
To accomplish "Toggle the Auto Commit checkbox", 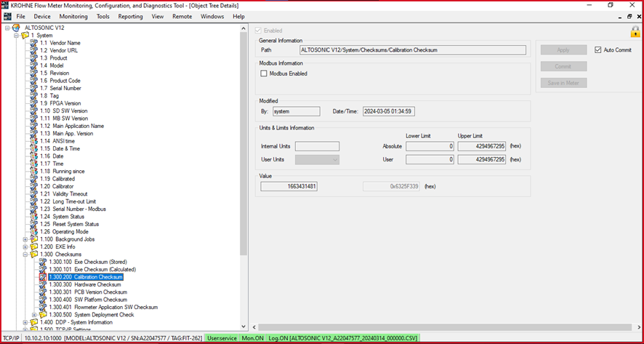I will (597, 49).
